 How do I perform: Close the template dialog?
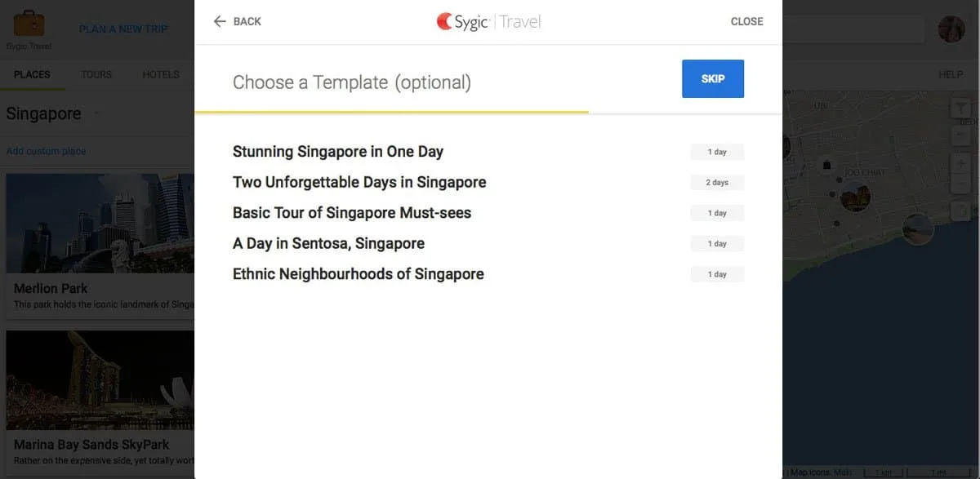click(x=746, y=21)
